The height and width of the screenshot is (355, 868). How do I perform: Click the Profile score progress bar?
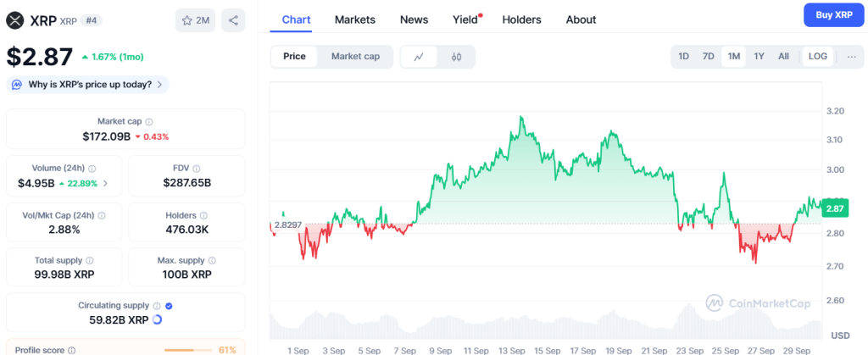188,350
